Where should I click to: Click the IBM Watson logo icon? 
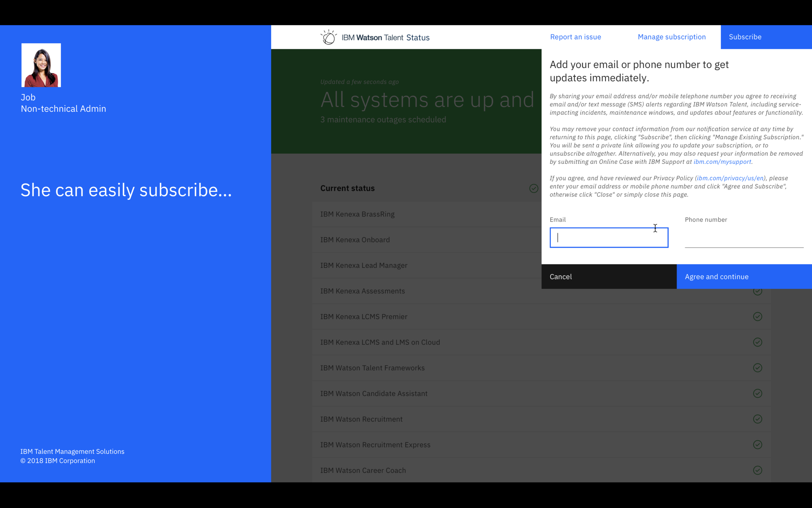328,37
